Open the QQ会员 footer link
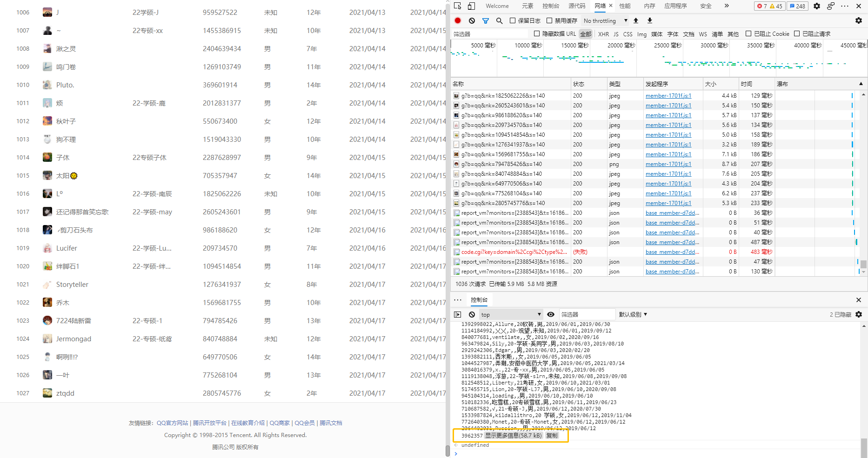Image resolution: width=868 pixels, height=458 pixels. click(x=305, y=423)
